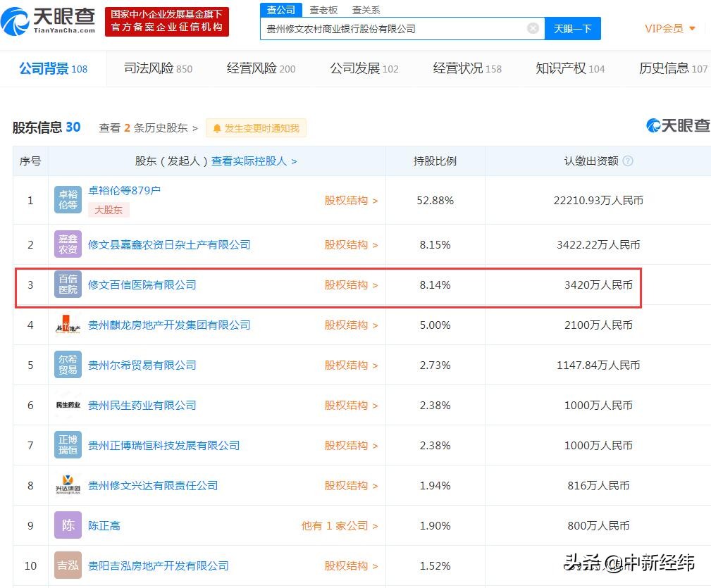Expand 股权结构 for 贵州尔希贸易有限公司
This screenshot has width=711, height=588.
[351, 365]
